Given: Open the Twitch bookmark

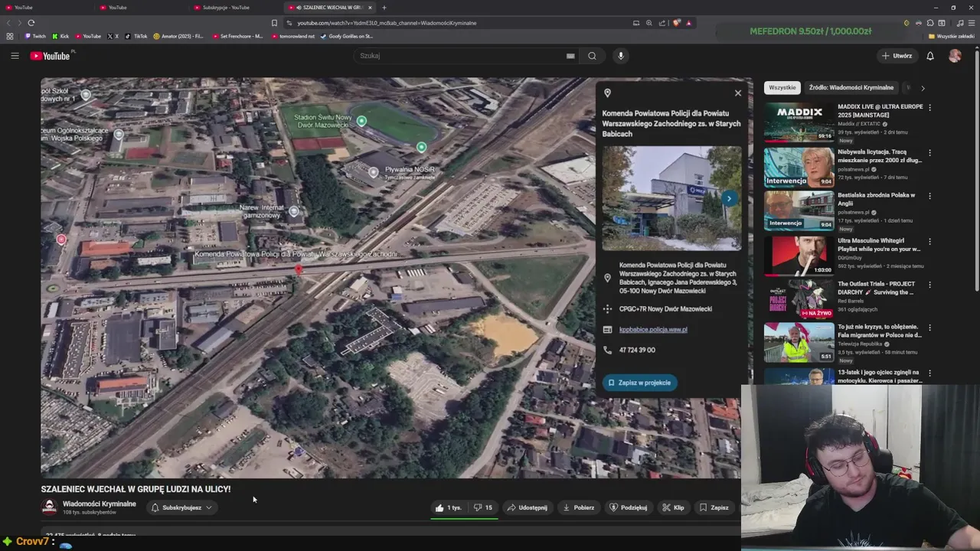Looking at the screenshot, I should 35,36.
